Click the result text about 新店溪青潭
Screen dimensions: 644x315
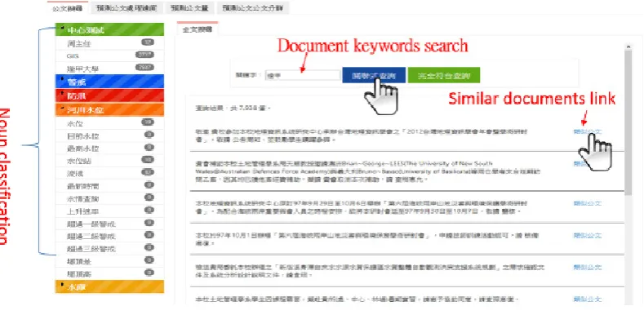coord(370,271)
